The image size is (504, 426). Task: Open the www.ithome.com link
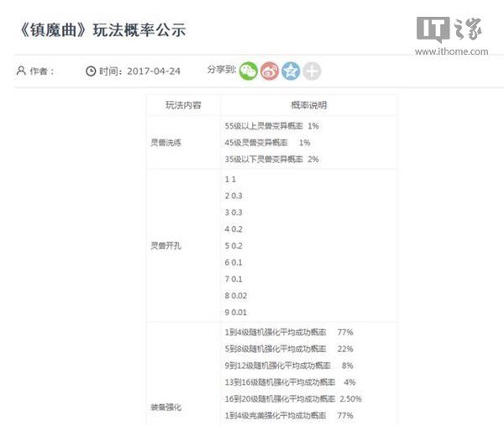click(450, 52)
